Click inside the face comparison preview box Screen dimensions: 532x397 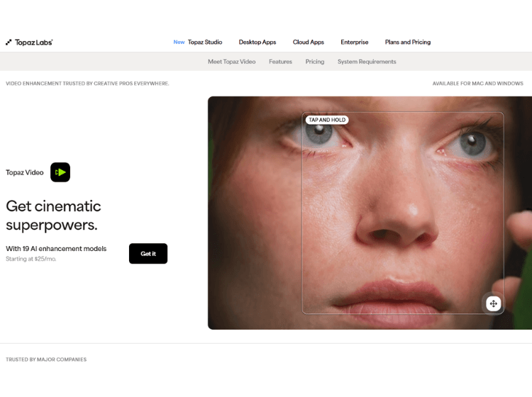click(x=403, y=213)
